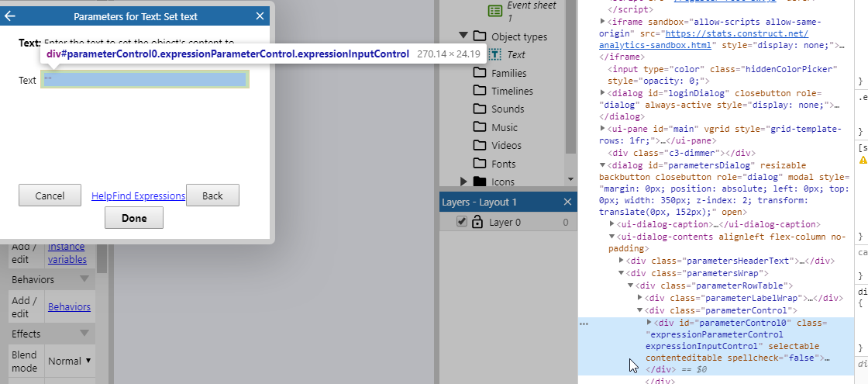Select the hiddenColorPicker input line in DevTools
Image resolution: width=868 pixels, height=384 pixels.
click(722, 74)
